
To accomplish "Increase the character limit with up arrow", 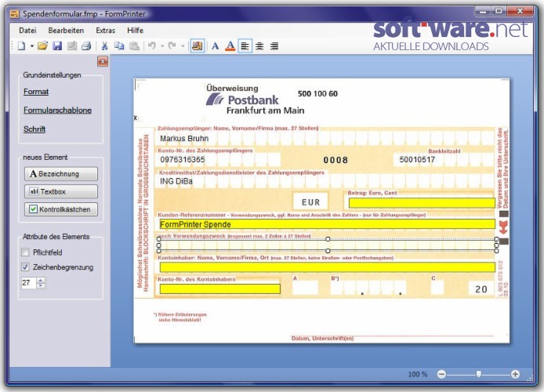I will click(41, 280).
